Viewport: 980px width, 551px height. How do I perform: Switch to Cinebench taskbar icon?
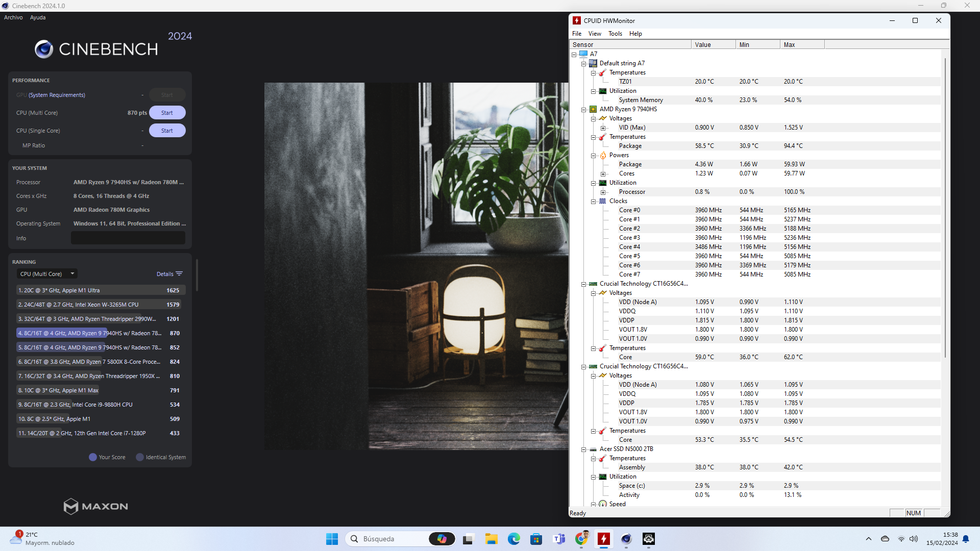pyautogui.click(x=626, y=539)
